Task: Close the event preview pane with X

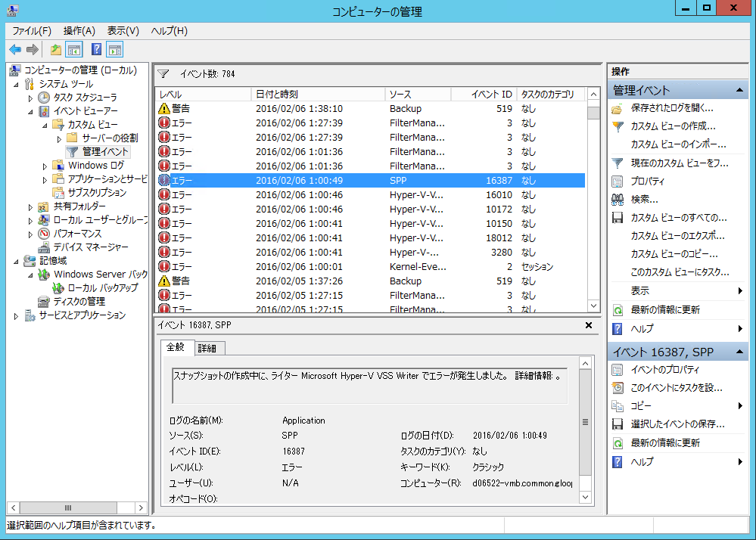Action: (x=589, y=325)
